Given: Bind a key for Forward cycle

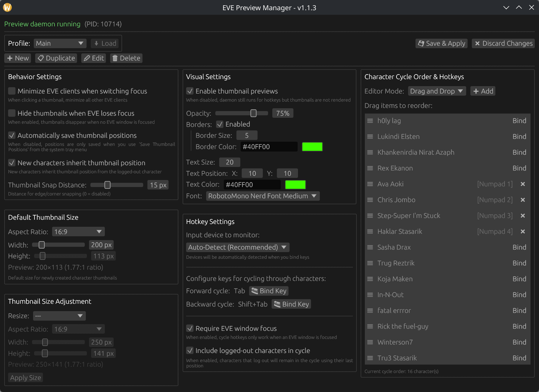Looking at the screenshot, I should 269,291.
